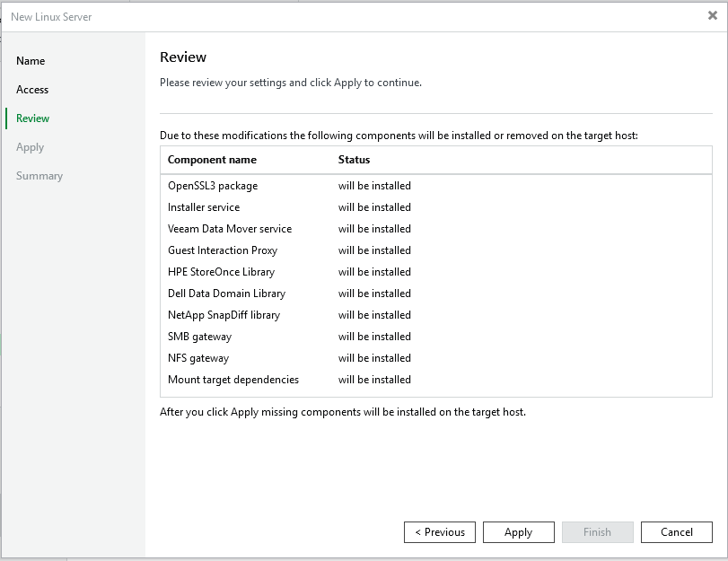Screen dimensions: 728x561
Task: Click the Apply button
Action: pyautogui.click(x=518, y=532)
